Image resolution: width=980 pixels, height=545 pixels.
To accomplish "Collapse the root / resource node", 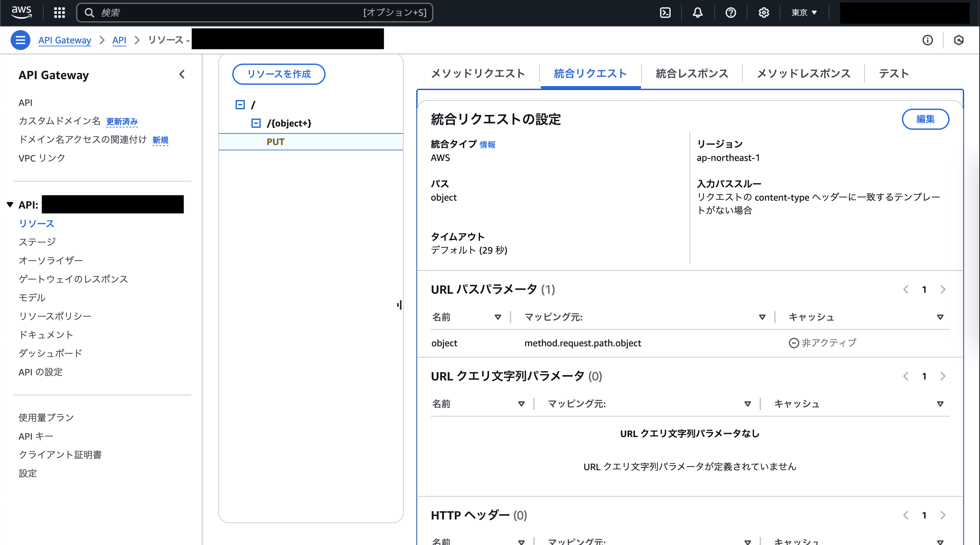I will click(x=240, y=104).
